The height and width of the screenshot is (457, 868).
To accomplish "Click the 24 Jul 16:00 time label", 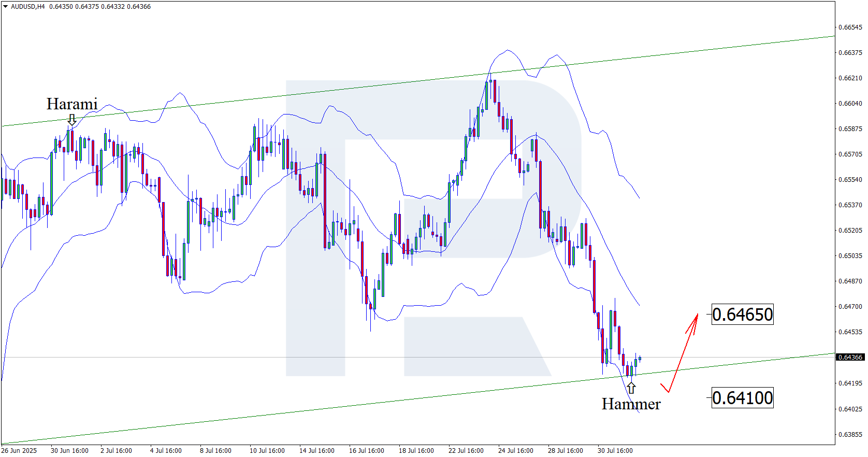I will coord(516,451).
